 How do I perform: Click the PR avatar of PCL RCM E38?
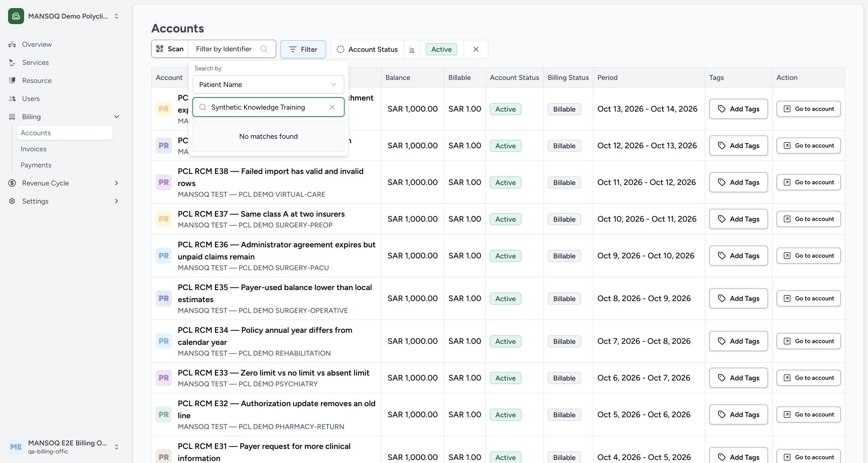click(164, 182)
